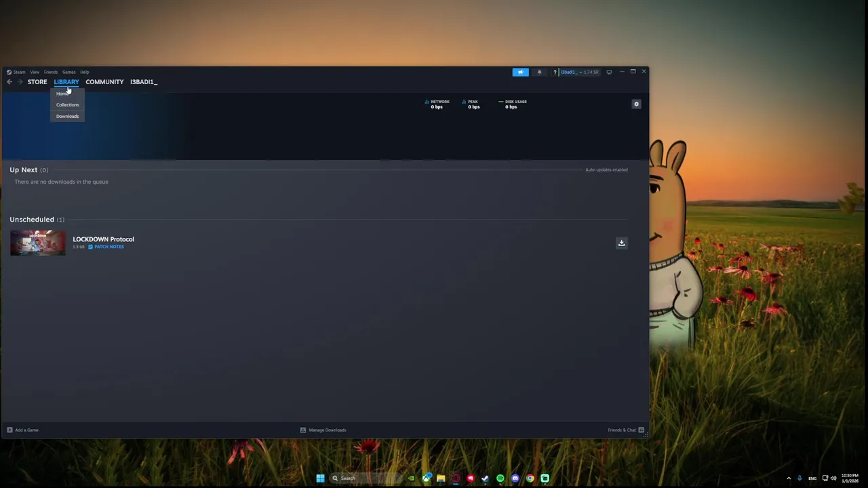The height and width of the screenshot is (488, 868).
Task: Open the Friends menu
Action: pyautogui.click(x=51, y=72)
